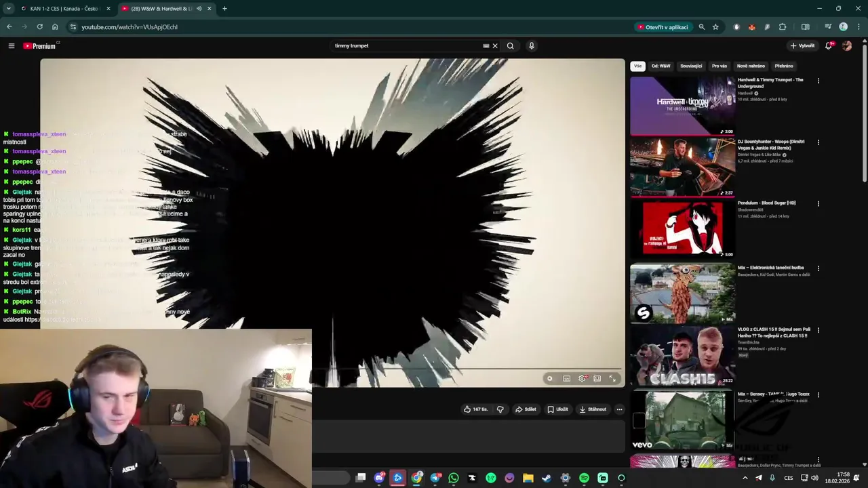Open options for 'VLOG z CLASH 15' video
This screenshot has width=868, height=488.
[x=818, y=330]
